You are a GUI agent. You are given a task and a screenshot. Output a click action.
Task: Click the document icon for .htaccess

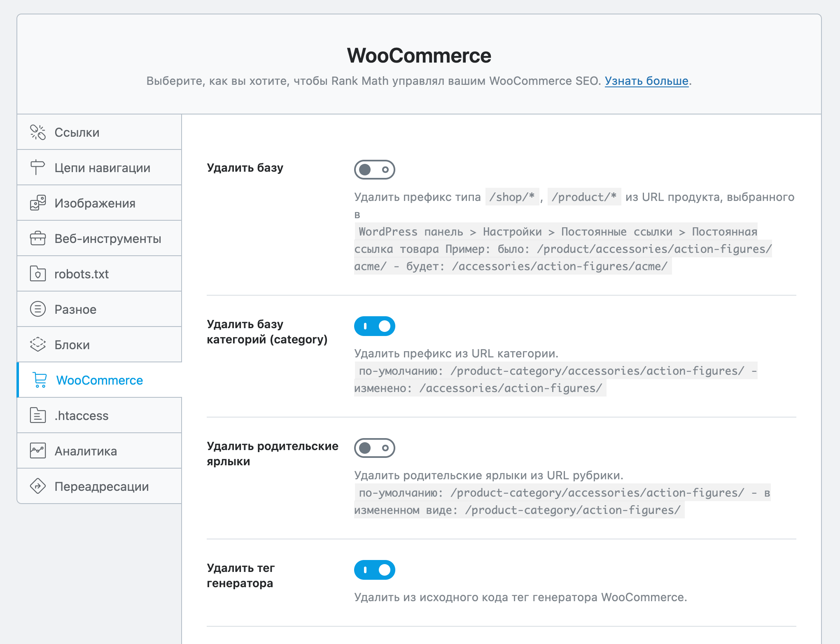(x=38, y=415)
